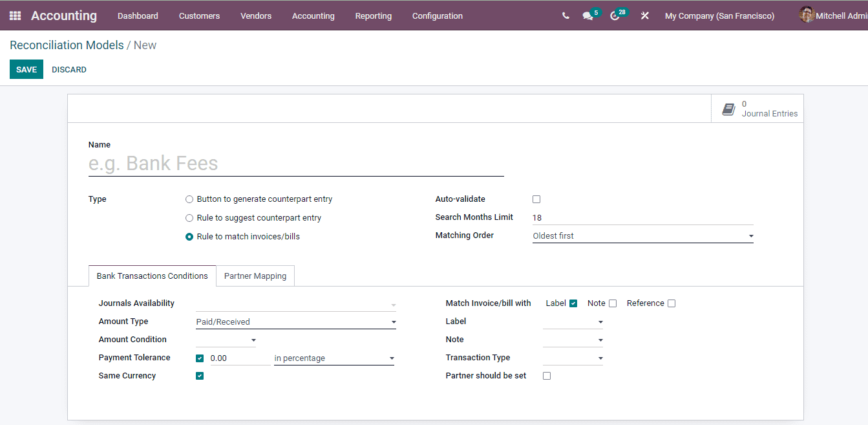Open the Journal Entries smart button
868x425 pixels.
coord(757,108)
